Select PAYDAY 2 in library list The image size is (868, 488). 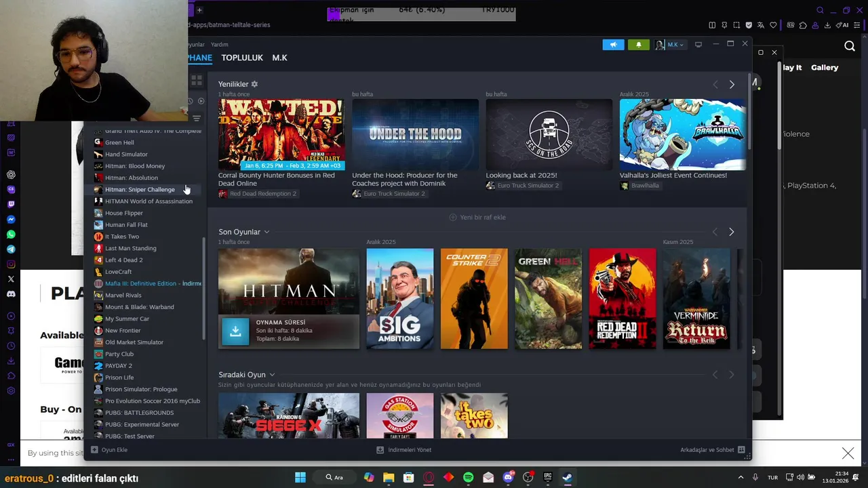tap(118, 365)
